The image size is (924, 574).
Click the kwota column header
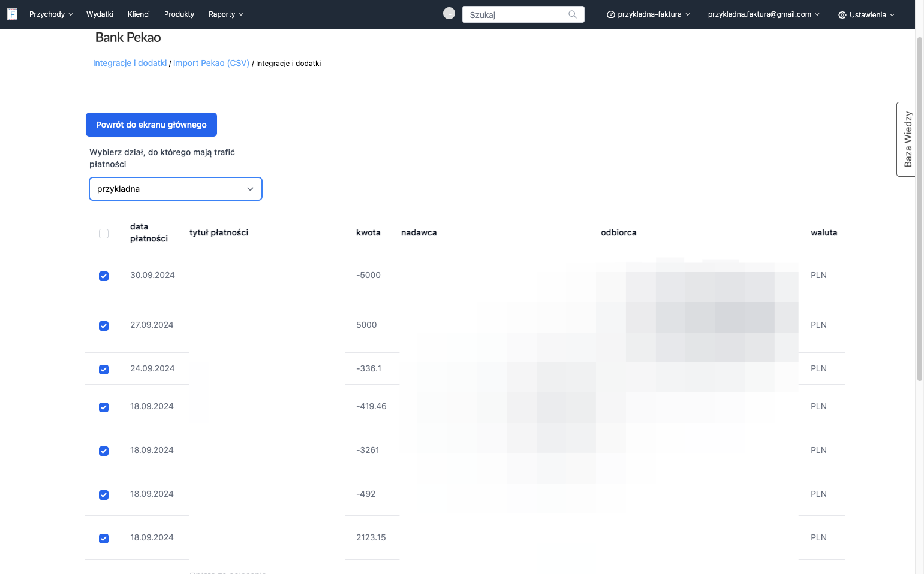click(x=368, y=232)
